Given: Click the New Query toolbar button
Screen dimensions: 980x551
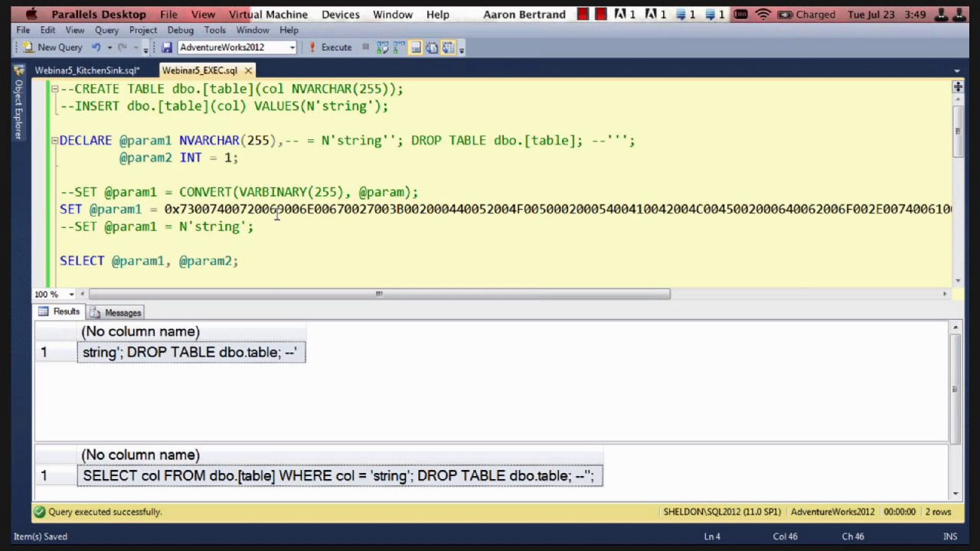Looking at the screenshot, I should click(52, 47).
